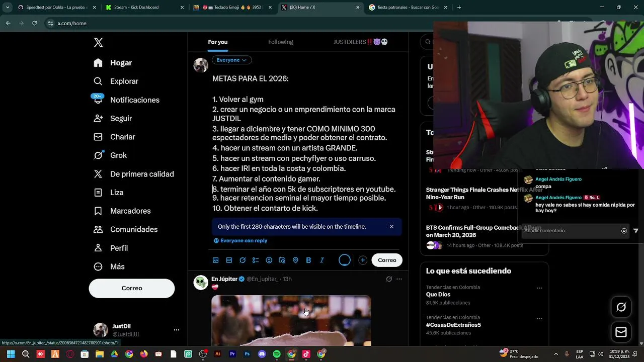Switch to Teclado Emoji browser tab
This screenshot has height=362, width=644.
pyautogui.click(x=233, y=8)
